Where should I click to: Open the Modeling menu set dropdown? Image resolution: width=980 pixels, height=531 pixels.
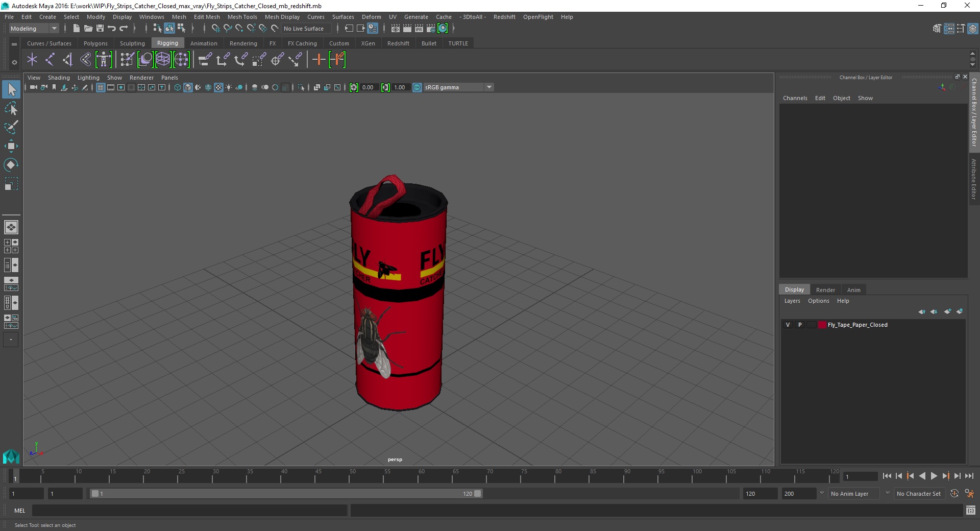pyautogui.click(x=34, y=29)
